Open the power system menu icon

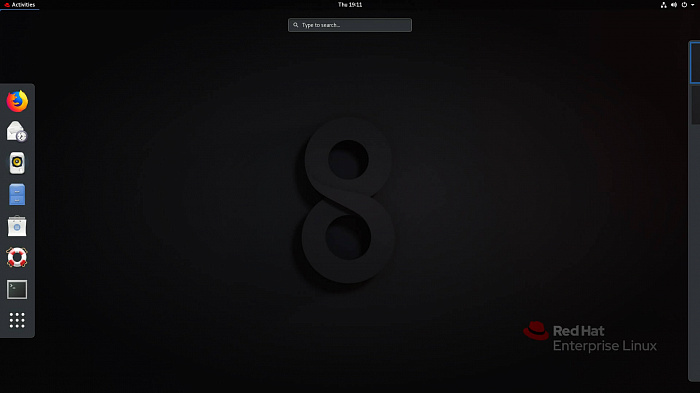684,4
